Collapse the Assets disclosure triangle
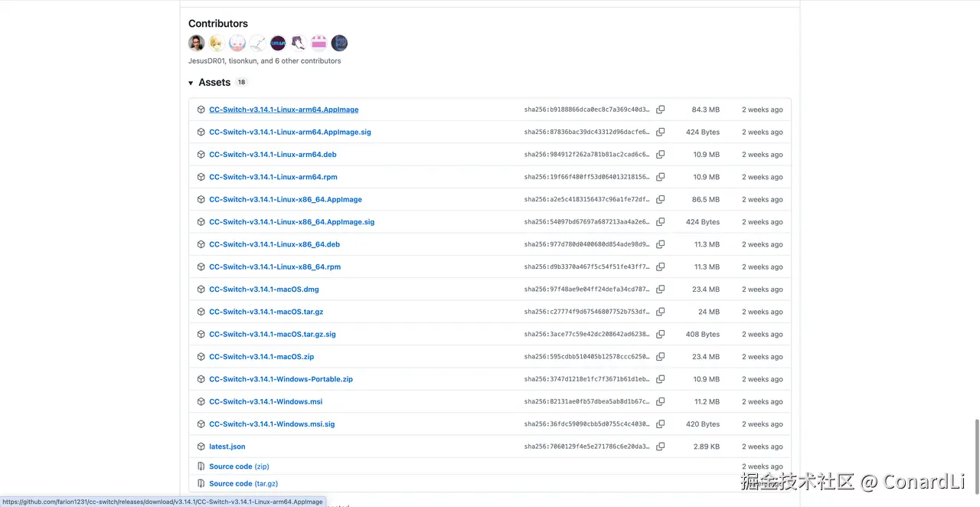The height and width of the screenshot is (507, 980). coord(191,83)
